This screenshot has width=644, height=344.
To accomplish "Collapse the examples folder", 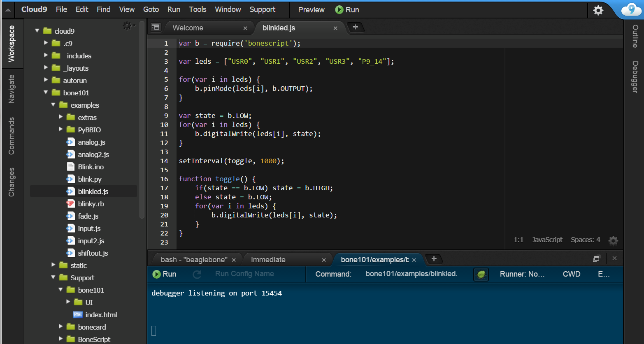I will (x=53, y=105).
